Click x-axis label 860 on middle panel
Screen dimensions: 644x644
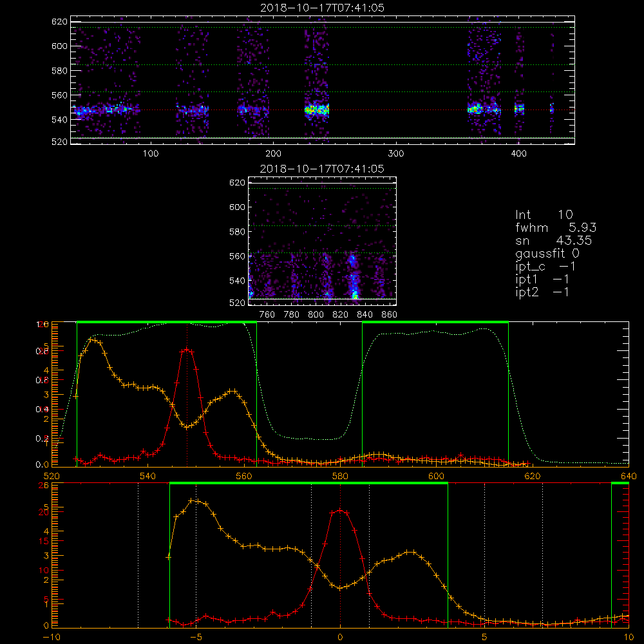point(390,315)
